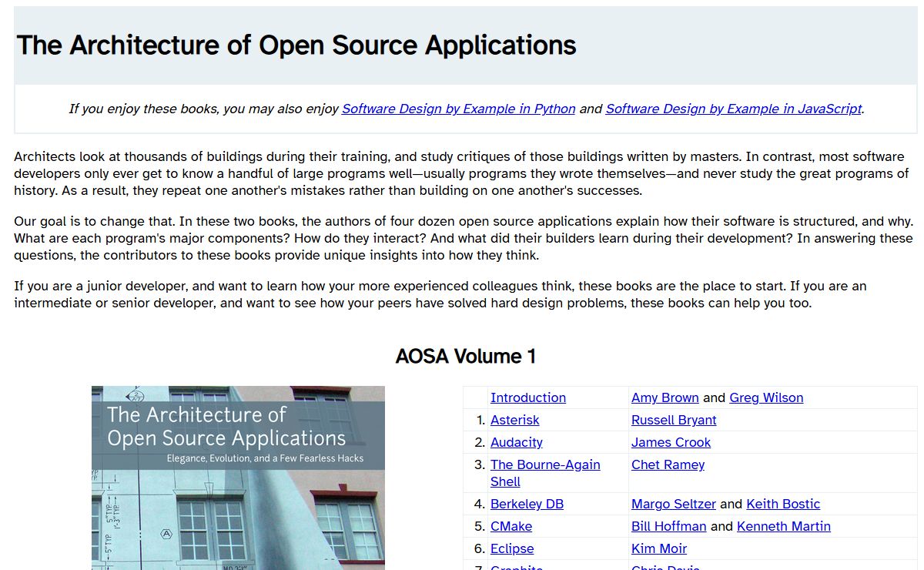924x570 pixels.
Task: Visit author James Crook's link
Action: coord(671,442)
